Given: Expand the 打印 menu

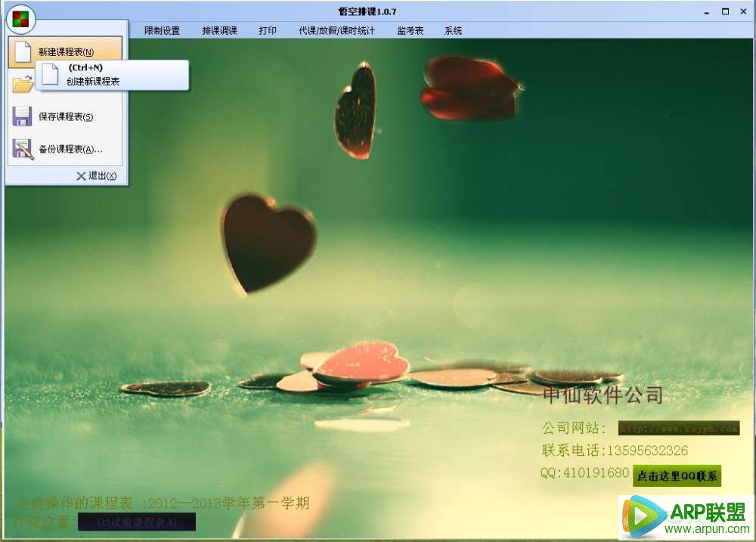Looking at the screenshot, I should (268, 31).
